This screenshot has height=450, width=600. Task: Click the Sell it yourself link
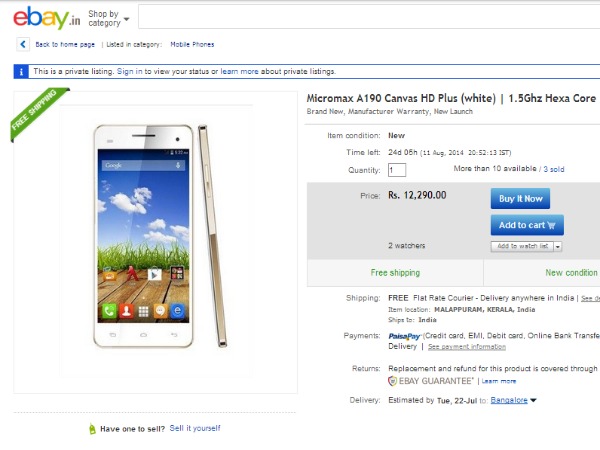195,428
